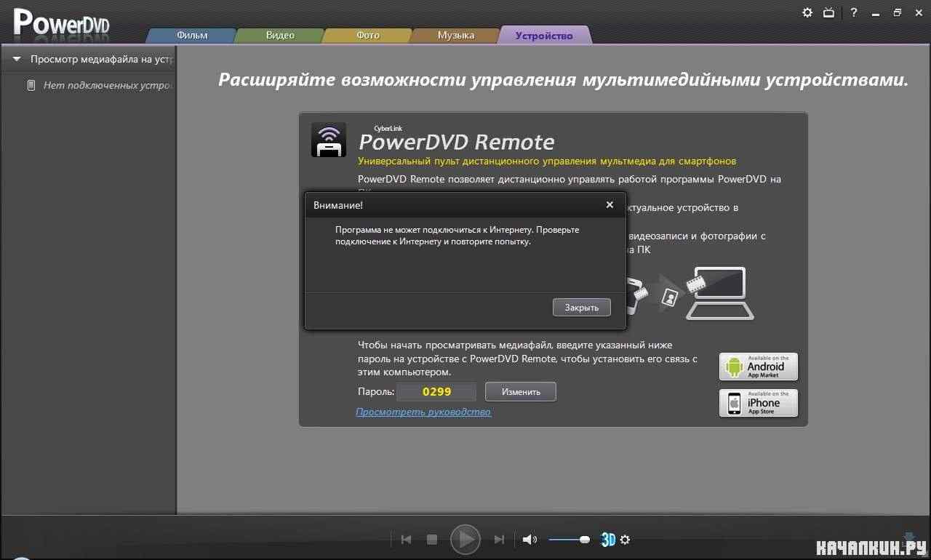Click Закрыть button in the dialog
This screenshot has height=560, width=931.
click(x=581, y=308)
